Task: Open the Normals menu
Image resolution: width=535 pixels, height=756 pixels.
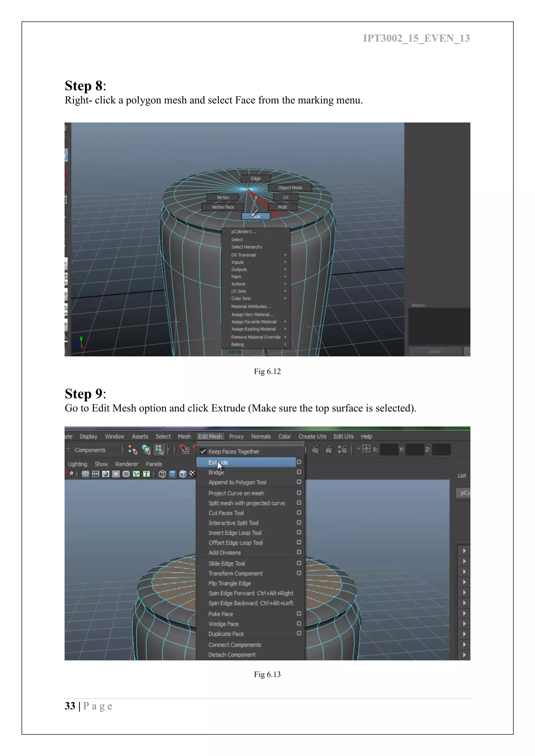Action: (x=261, y=436)
